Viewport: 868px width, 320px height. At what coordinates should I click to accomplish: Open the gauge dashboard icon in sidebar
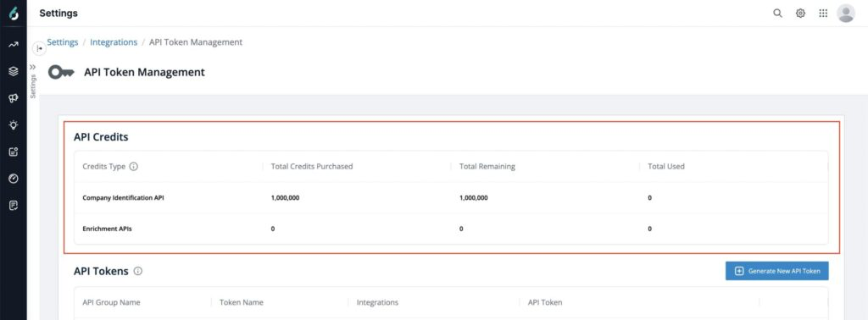[x=14, y=179]
